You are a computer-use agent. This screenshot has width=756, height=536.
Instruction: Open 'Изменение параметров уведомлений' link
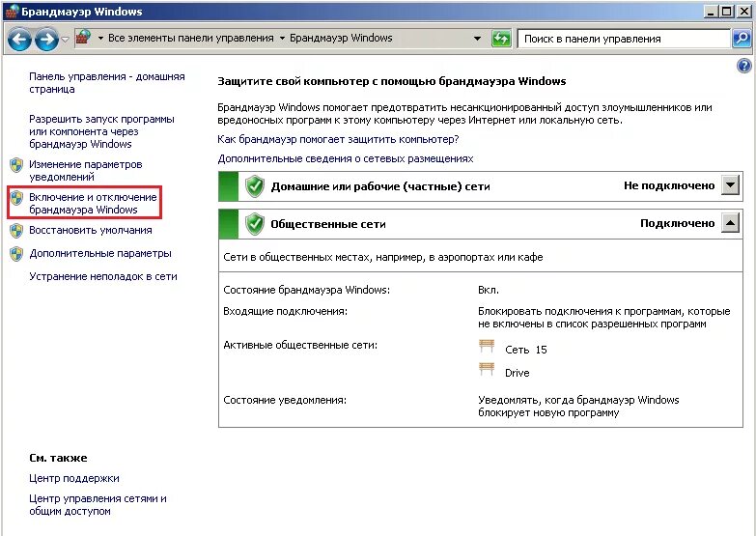[86, 170]
